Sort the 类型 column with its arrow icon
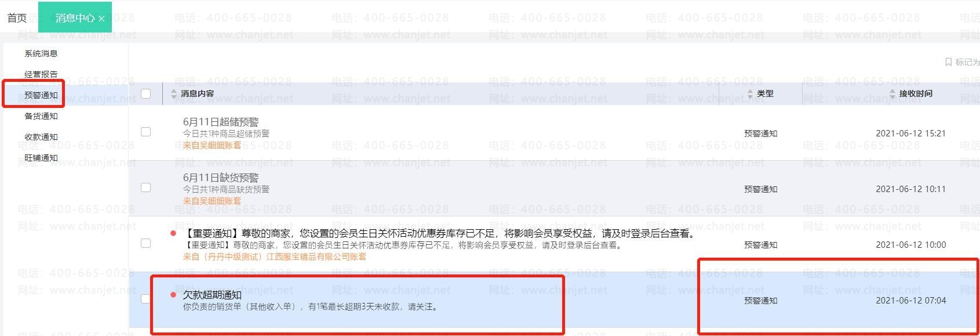This screenshot has height=336, width=980. tap(750, 93)
